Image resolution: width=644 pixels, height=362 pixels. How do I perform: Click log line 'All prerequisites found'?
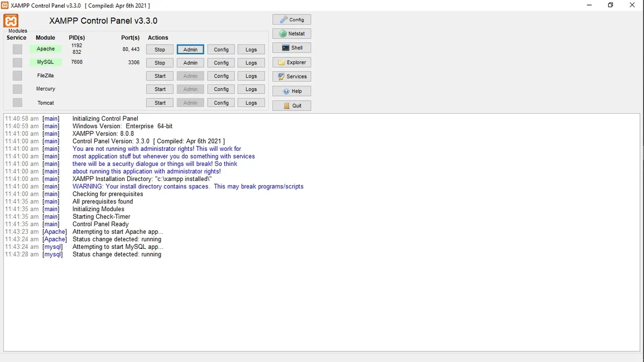point(103,202)
